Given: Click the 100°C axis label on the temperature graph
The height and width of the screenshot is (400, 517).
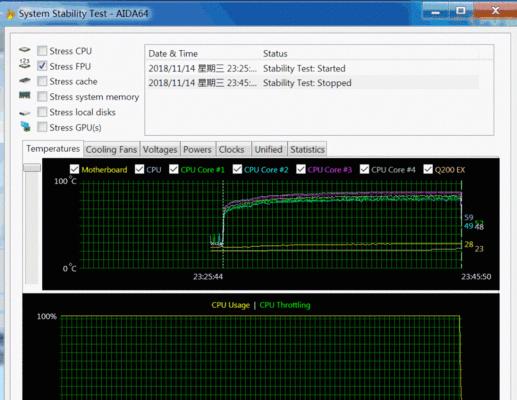Looking at the screenshot, I should [x=65, y=181].
